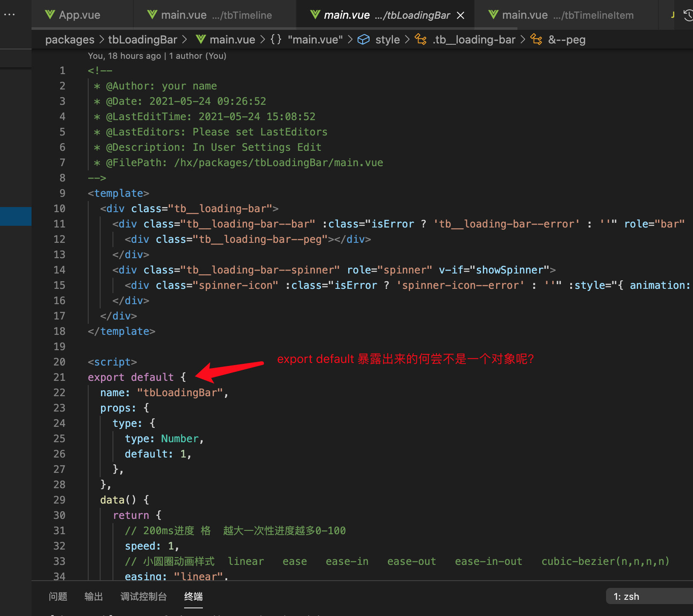Select the 终端 terminal panel tab

(x=193, y=596)
